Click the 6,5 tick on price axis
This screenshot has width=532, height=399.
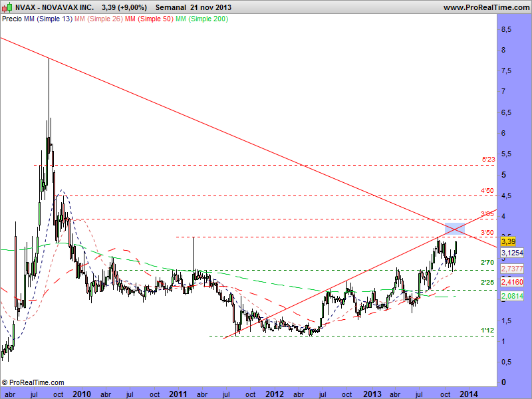506,112
